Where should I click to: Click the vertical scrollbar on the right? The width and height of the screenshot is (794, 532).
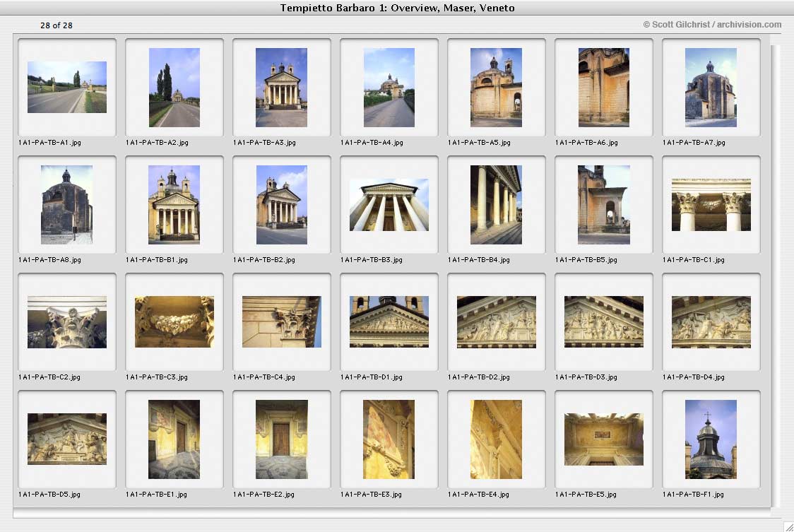[x=776, y=275]
